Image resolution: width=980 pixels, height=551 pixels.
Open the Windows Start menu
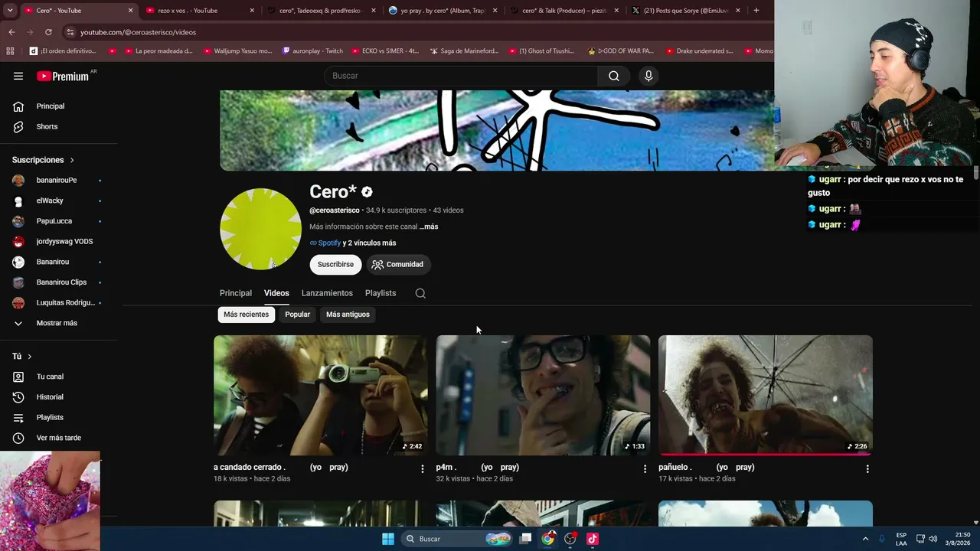pyautogui.click(x=388, y=539)
